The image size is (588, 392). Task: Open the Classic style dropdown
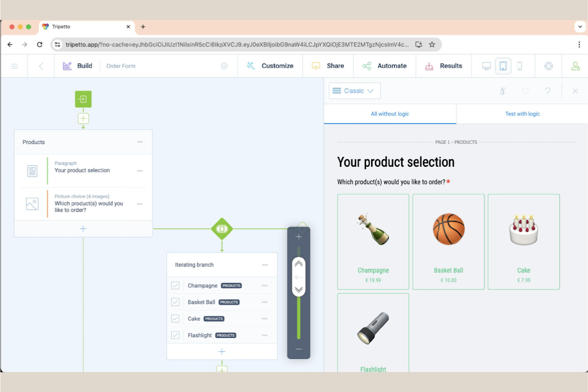click(354, 91)
